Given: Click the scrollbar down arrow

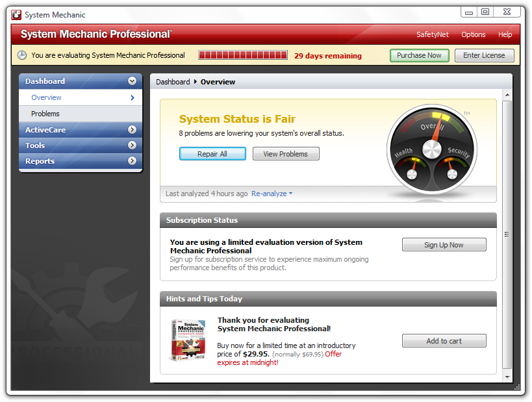Looking at the screenshot, I should click(507, 377).
